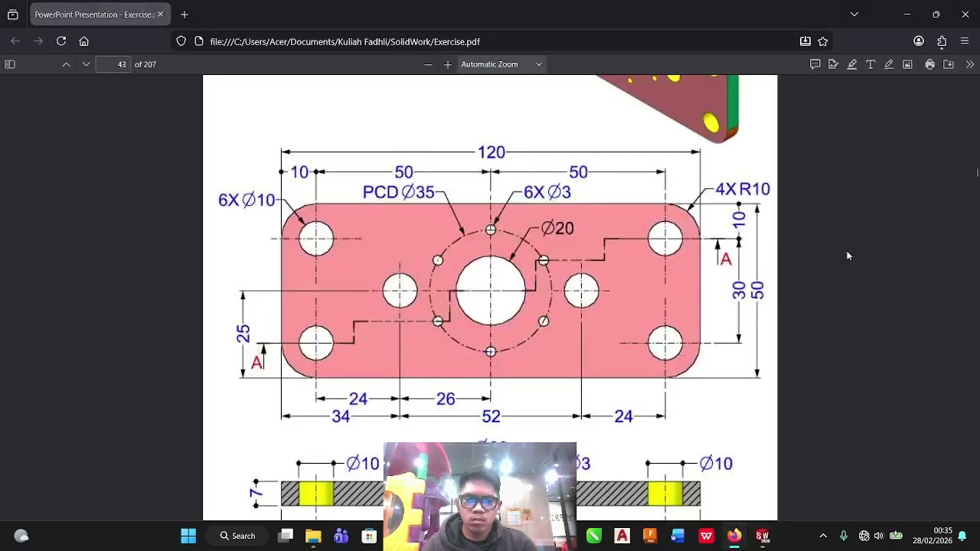Image resolution: width=980 pixels, height=551 pixels.
Task: Open AutoCAD from the taskbar
Action: (622, 536)
